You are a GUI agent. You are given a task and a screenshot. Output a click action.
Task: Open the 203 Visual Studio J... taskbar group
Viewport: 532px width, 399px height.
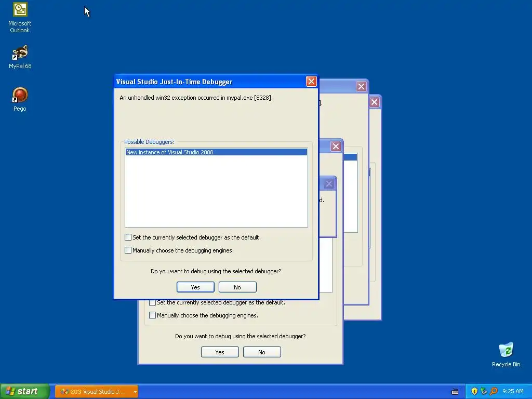point(96,392)
